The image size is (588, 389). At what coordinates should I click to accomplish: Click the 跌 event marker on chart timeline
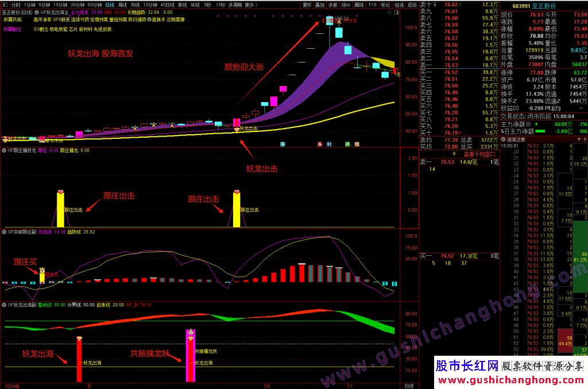pyautogui.click(x=347, y=144)
